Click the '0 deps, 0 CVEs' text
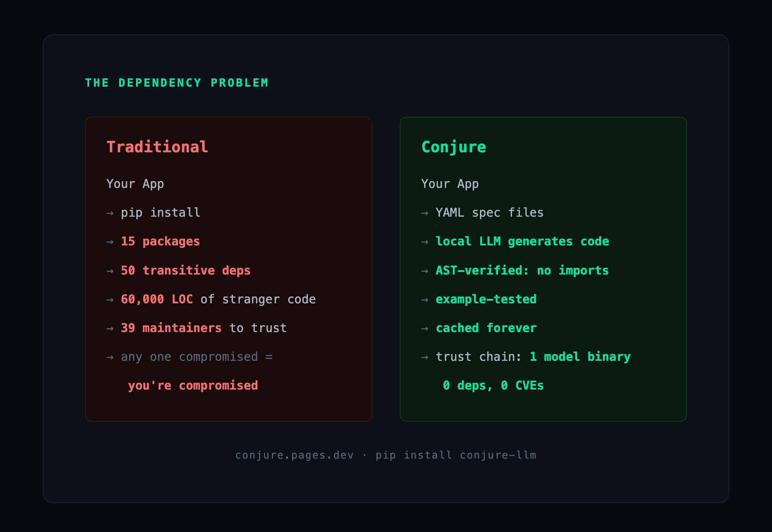 click(x=493, y=386)
